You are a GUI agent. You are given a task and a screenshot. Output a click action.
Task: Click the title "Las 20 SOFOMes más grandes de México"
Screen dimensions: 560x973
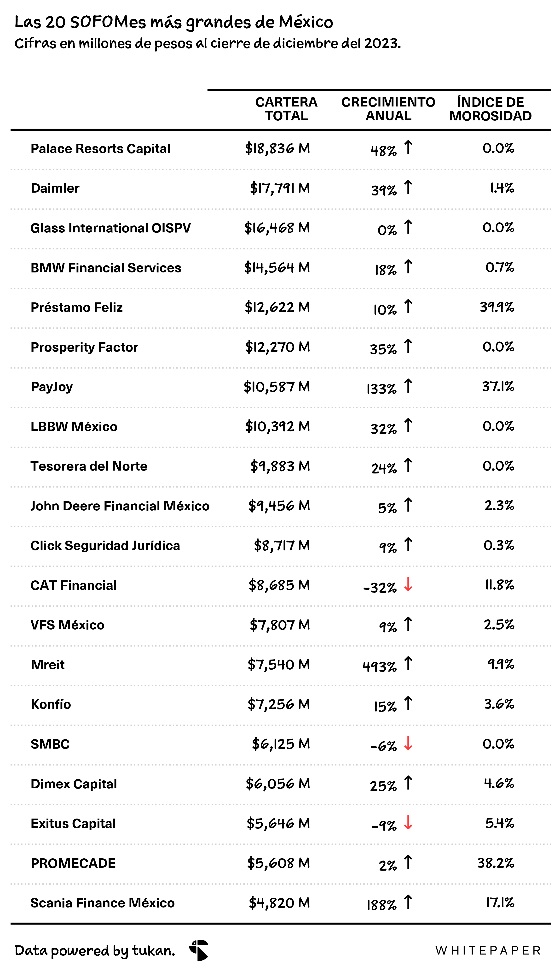click(174, 22)
